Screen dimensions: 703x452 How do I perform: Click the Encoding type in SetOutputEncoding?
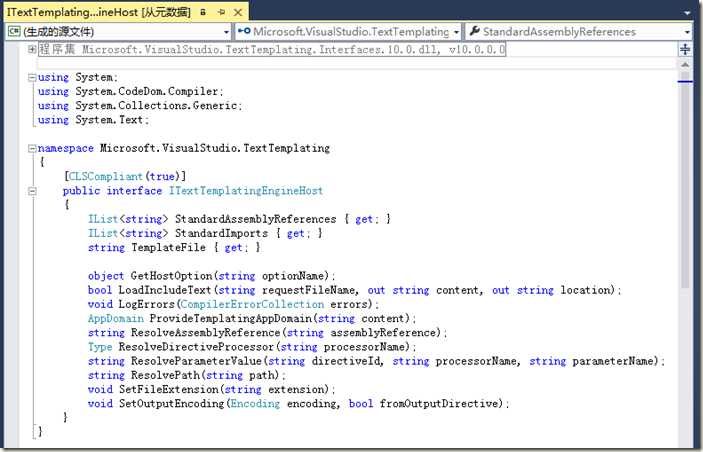pyautogui.click(x=255, y=404)
